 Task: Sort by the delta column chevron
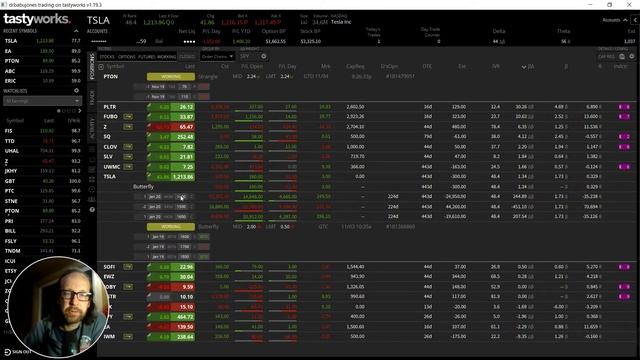point(524,67)
